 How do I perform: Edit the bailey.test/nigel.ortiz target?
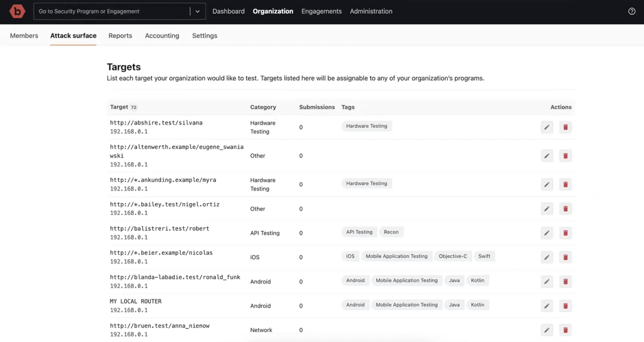pyautogui.click(x=547, y=209)
